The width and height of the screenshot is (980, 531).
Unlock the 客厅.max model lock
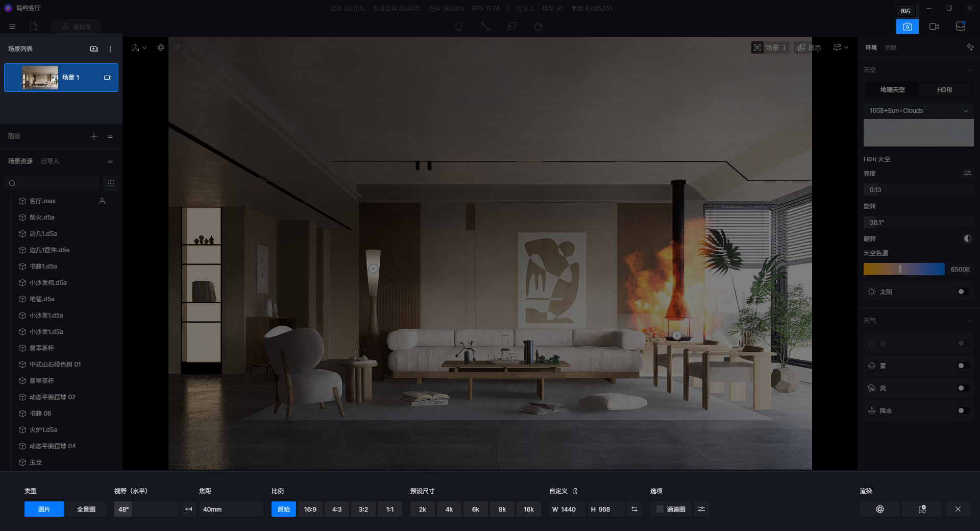102,201
